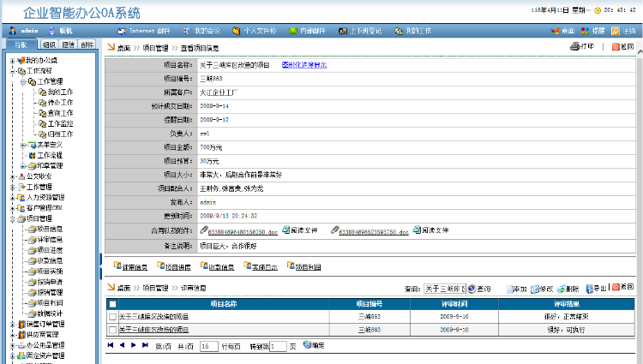Open project link in the 很好，可执行 row
This screenshot has height=364, width=643.
pyautogui.click(x=153, y=330)
